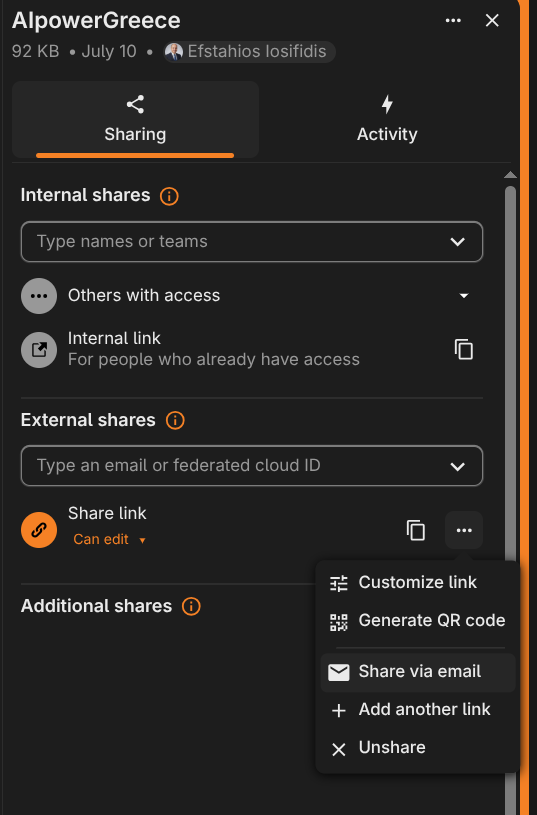537x815 pixels.
Task: Select the Sharing tab
Action: point(135,120)
